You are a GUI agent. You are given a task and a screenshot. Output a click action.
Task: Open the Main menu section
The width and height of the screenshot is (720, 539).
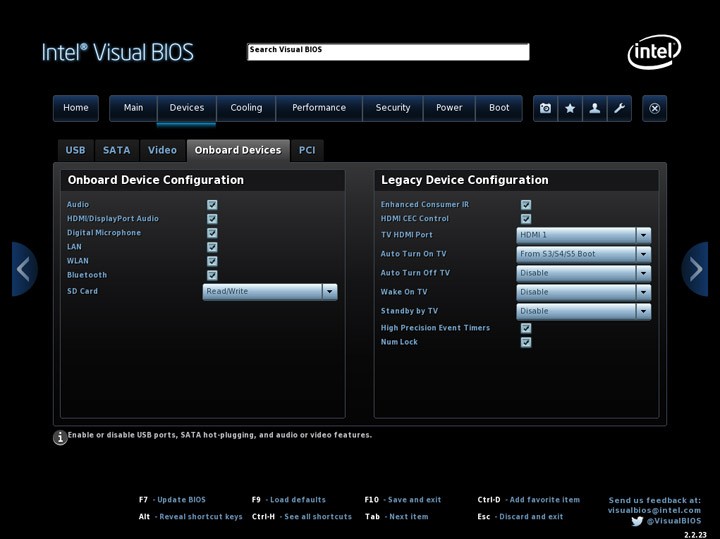pos(133,108)
